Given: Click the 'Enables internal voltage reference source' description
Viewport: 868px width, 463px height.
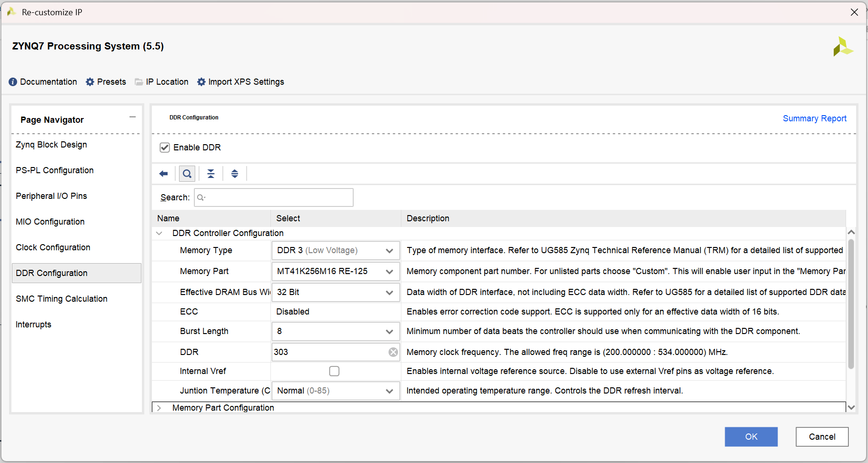Looking at the screenshot, I should [590, 371].
